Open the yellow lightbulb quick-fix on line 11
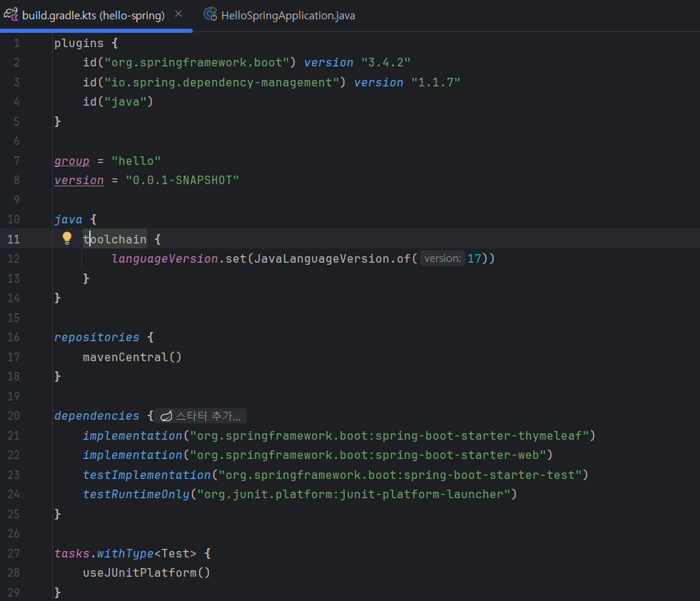The width and height of the screenshot is (700, 601). click(x=67, y=238)
